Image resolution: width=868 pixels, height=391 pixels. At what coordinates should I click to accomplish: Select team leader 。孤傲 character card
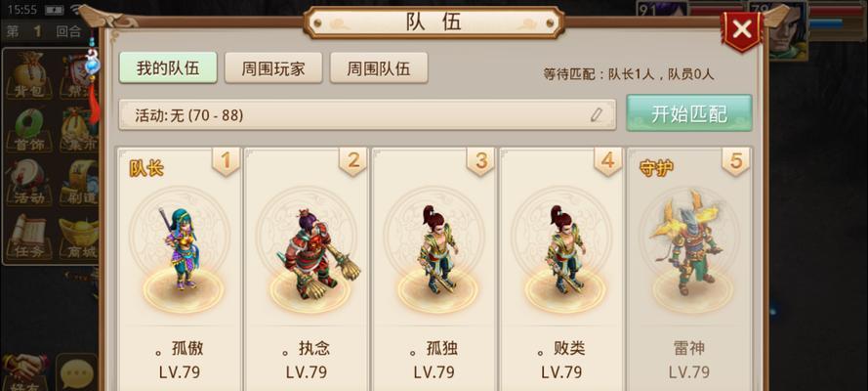tap(180, 269)
